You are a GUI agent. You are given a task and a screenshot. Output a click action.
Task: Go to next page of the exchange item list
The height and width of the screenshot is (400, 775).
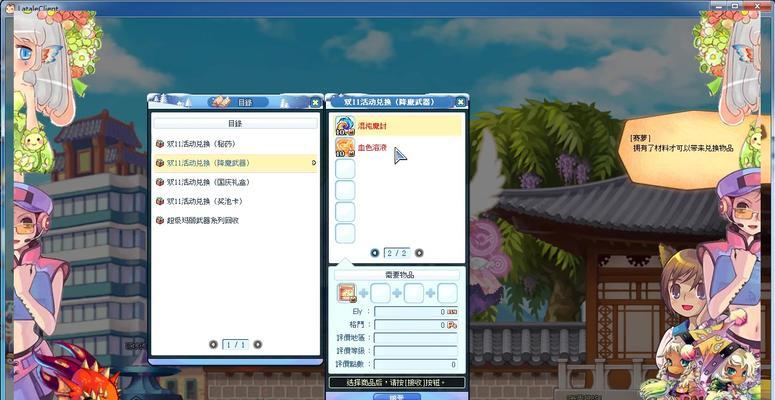pyautogui.click(x=419, y=253)
